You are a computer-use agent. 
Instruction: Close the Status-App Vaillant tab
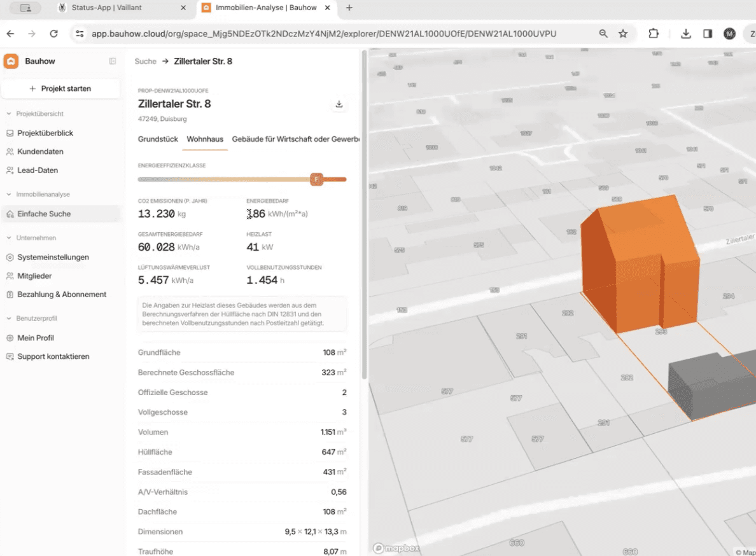183,8
